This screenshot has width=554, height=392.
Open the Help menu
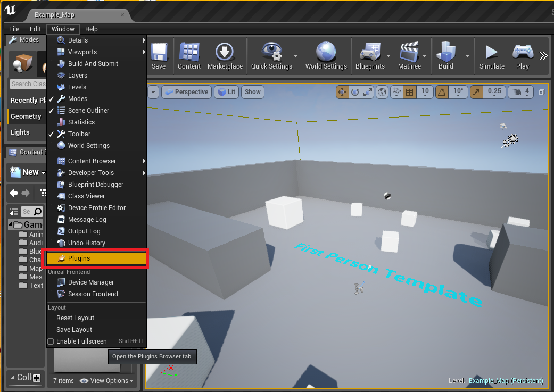point(91,29)
